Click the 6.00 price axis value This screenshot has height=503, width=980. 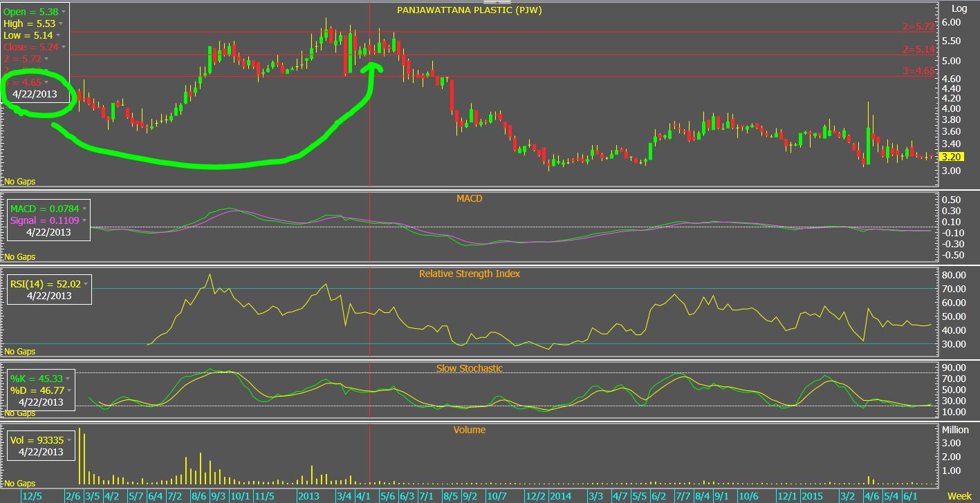[952, 23]
